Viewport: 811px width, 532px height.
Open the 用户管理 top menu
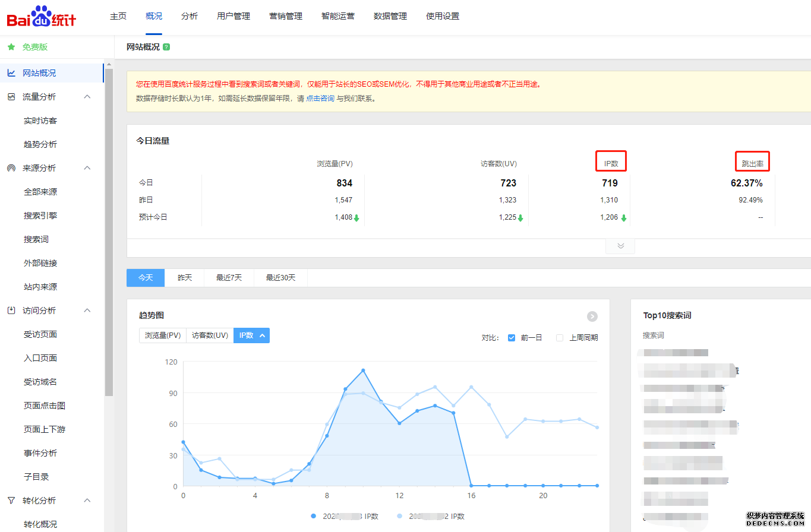pos(233,16)
